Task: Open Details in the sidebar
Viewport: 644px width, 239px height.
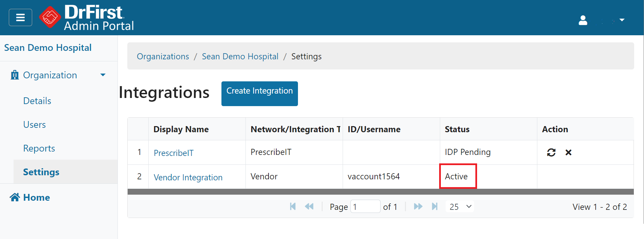Action: pyautogui.click(x=37, y=101)
